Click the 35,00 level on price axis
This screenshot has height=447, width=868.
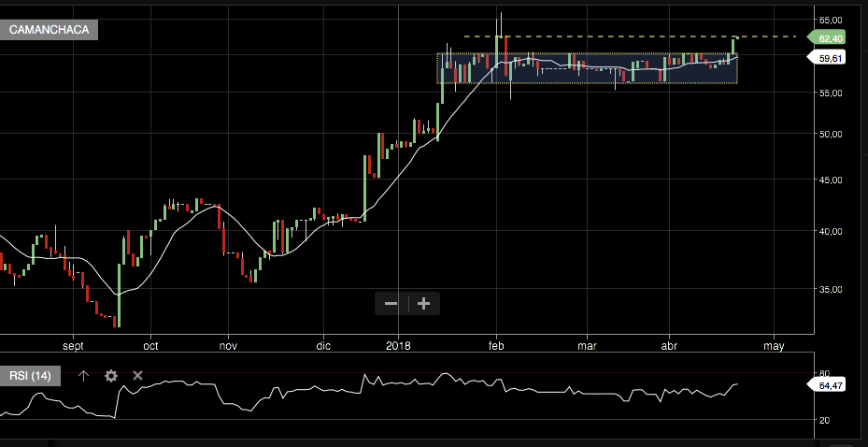pos(830,291)
